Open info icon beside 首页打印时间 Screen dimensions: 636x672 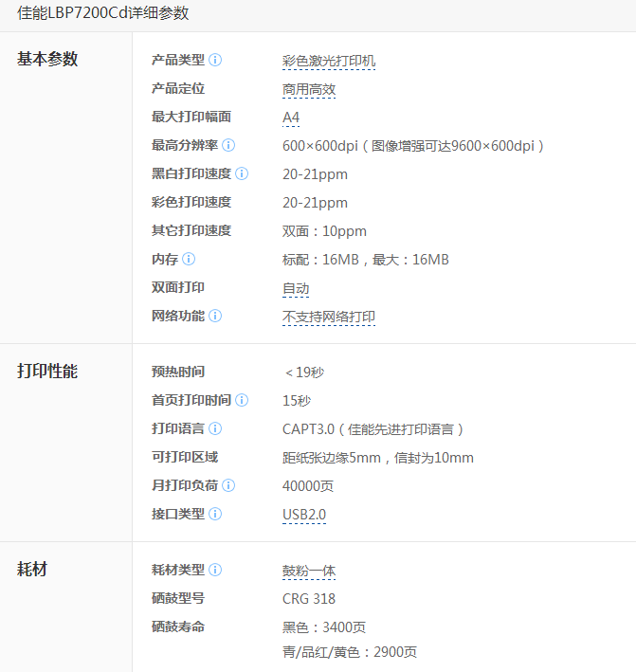(x=242, y=400)
